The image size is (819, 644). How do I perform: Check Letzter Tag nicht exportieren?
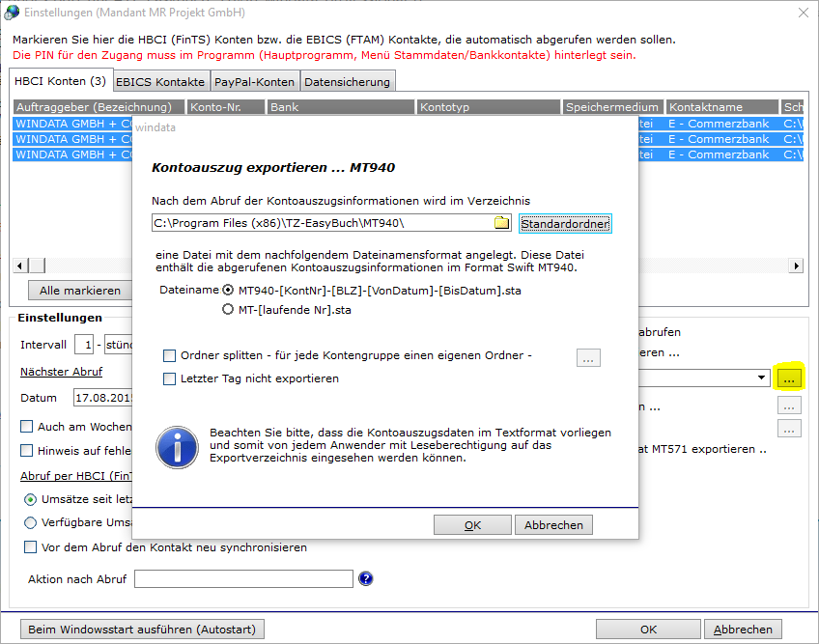[169, 378]
